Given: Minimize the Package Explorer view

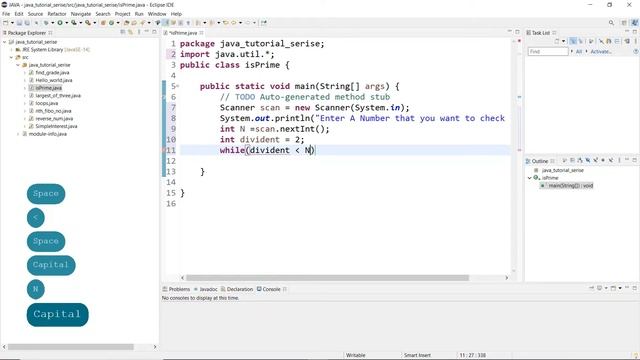Looking at the screenshot, I should (x=147, y=31).
